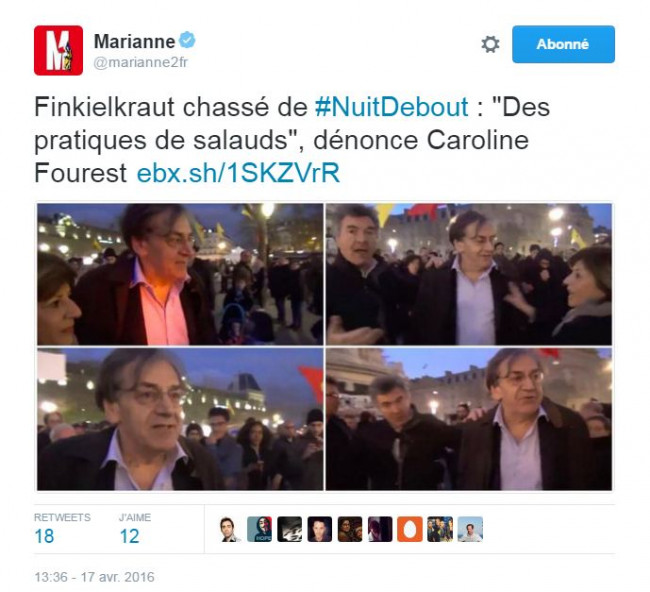Open the group photo avatar
The height and width of the screenshot is (592, 650).
click(x=440, y=529)
